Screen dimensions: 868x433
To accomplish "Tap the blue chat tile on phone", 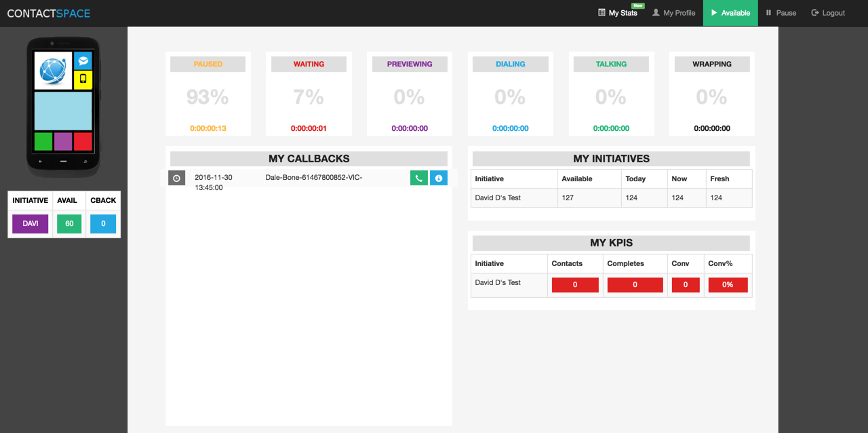I will tap(83, 60).
